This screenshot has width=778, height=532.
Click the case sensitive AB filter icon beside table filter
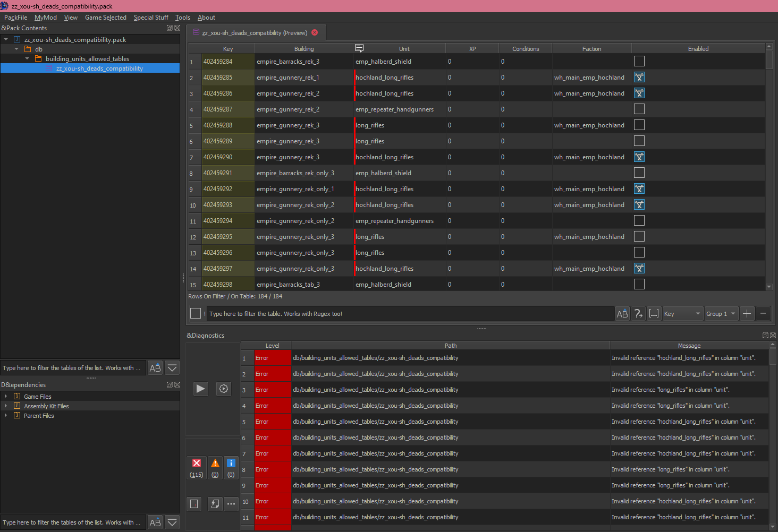click(x=622, y=314)
